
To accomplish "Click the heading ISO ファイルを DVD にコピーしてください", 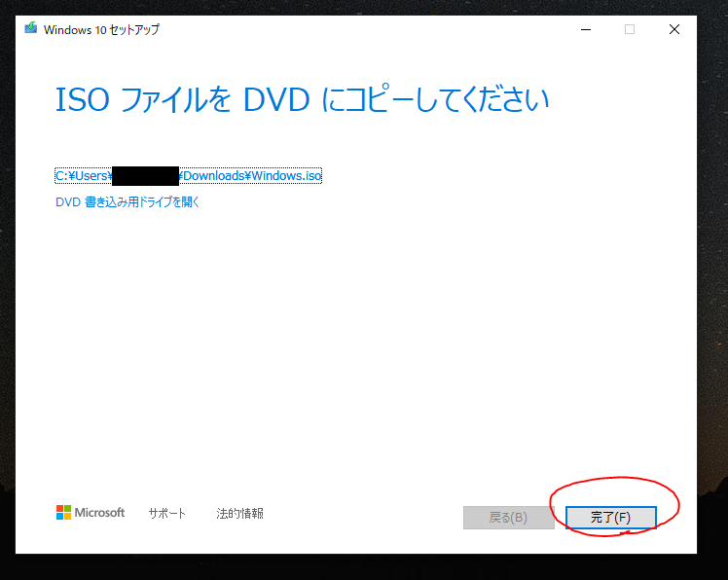I will [303, 99].
